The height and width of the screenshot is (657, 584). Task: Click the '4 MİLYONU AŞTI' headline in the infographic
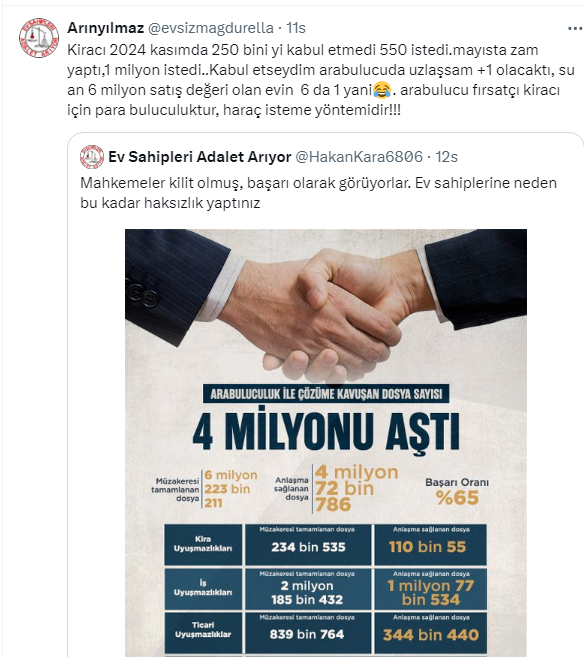tap(326, 432)
